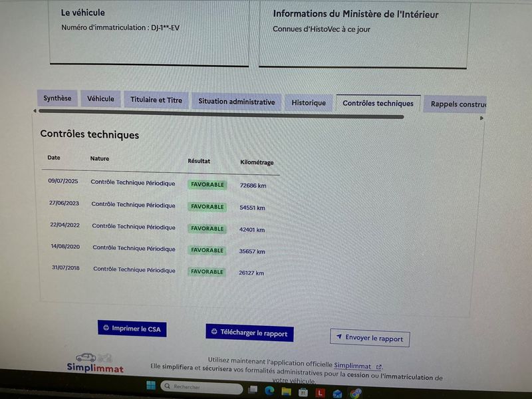Click the horizontal tabs scrollbar thumb

click(221, 114)
